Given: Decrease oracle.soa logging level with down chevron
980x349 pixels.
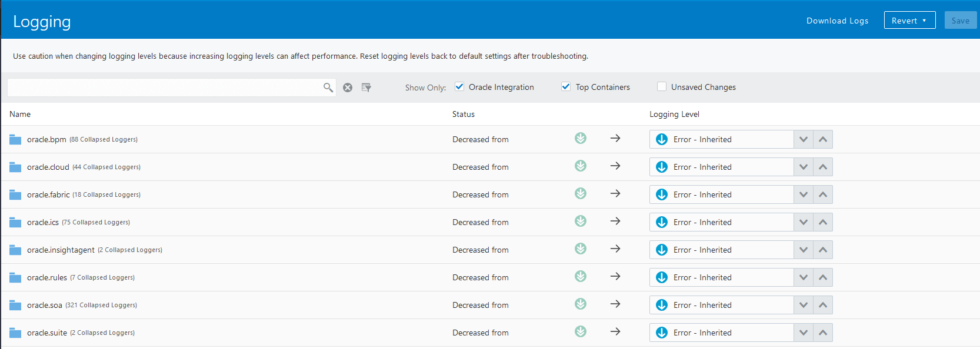Looking at the screenshot, I should [x=804, y=305].
